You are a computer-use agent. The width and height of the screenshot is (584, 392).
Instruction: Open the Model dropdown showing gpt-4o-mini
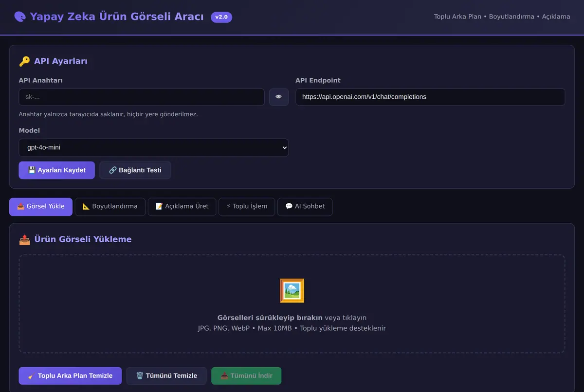[x=154, y=147]
